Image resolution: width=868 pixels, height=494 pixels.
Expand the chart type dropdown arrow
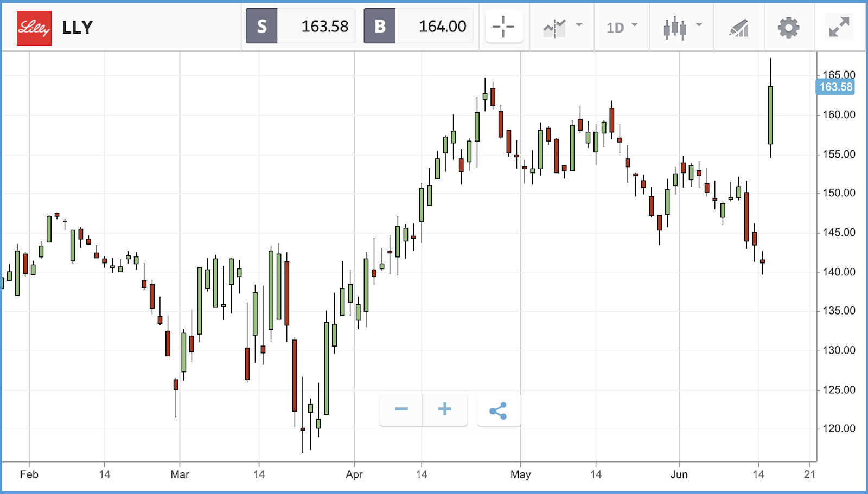coord(699,25)
